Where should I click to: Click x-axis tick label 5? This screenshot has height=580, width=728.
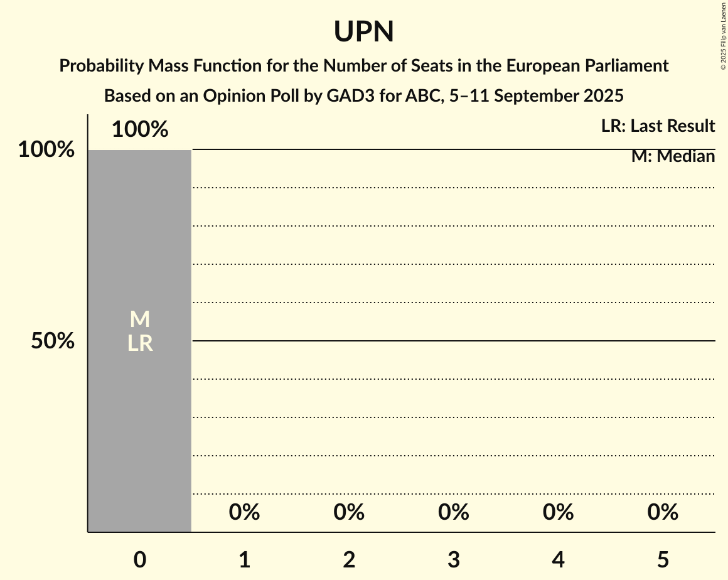click(x=663, y=560)
